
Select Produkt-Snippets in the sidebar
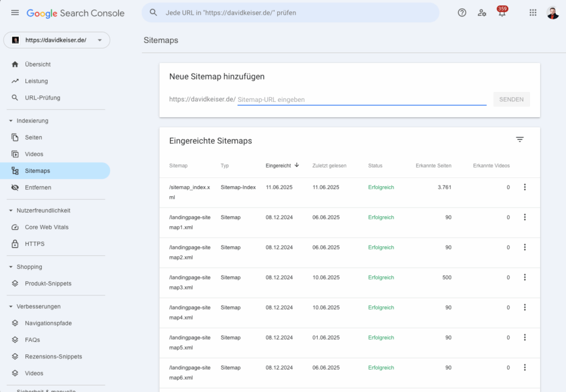point(48,284)
